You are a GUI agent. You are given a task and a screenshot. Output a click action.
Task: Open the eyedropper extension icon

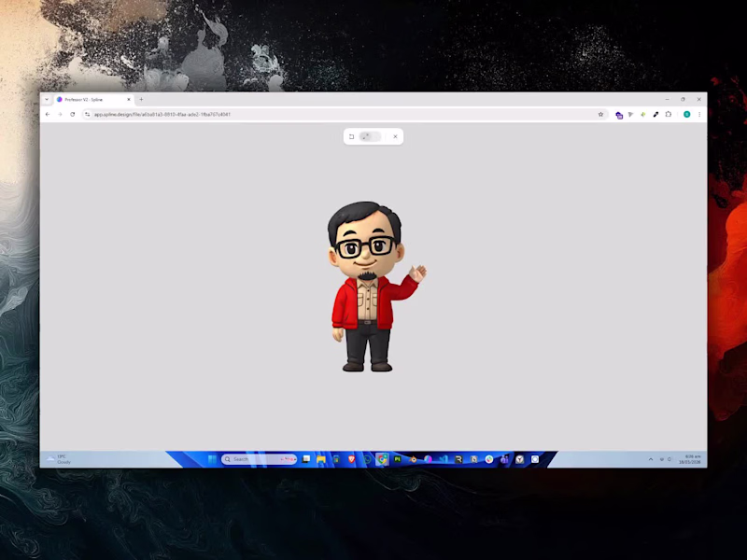click(655, 114)
